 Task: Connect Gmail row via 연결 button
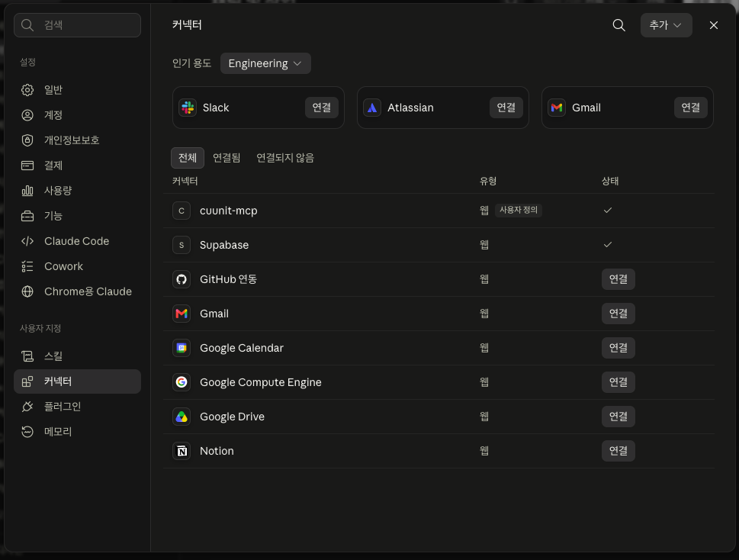(x=619, y=314)
